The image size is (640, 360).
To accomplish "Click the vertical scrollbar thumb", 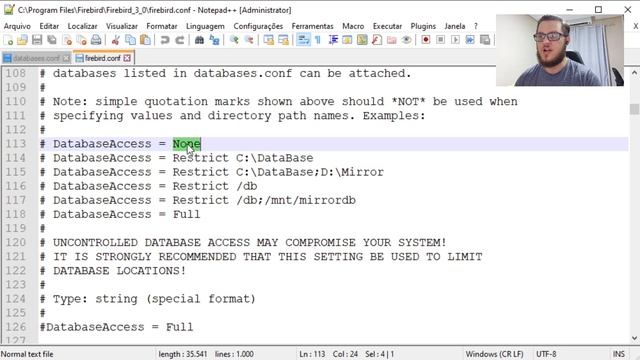I will [634, 109].
